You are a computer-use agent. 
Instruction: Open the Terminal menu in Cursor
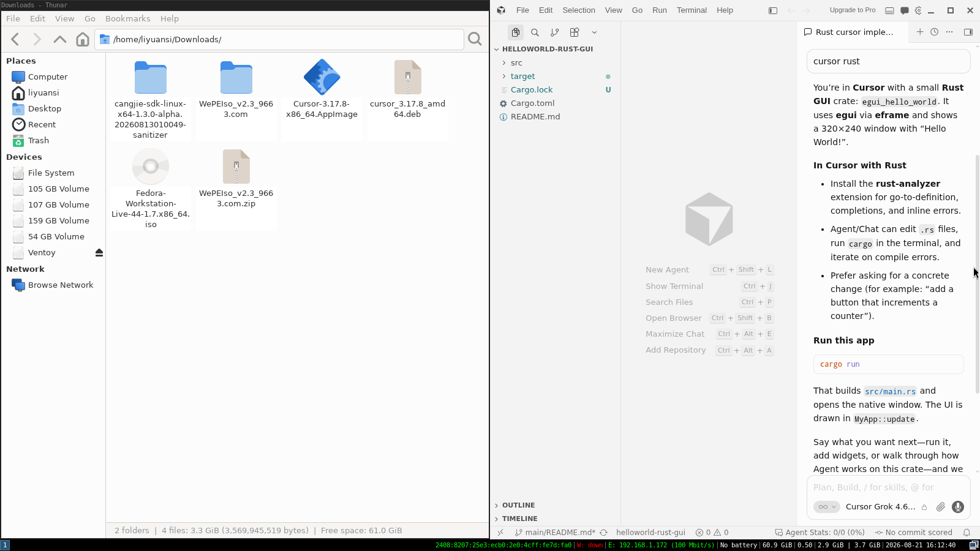tap(692, 10)
